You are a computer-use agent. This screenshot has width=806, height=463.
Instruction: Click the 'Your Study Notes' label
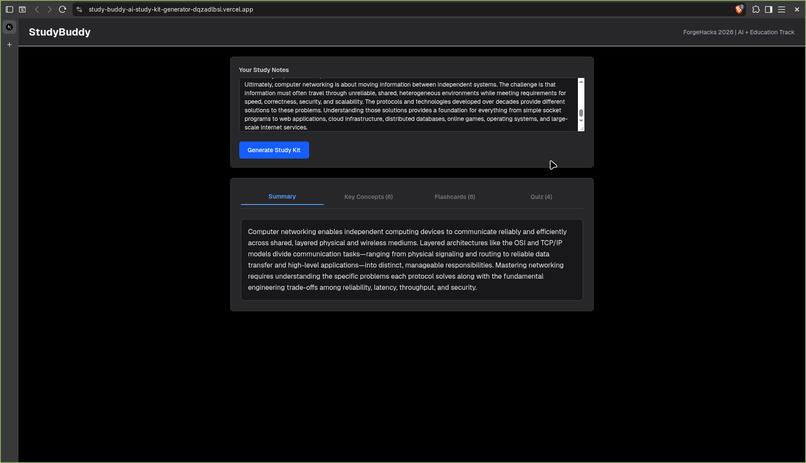pyautogui.click(x=264, y=70)
